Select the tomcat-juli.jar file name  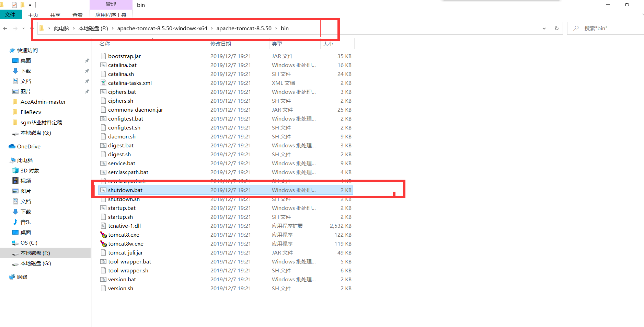coord(125,252)
